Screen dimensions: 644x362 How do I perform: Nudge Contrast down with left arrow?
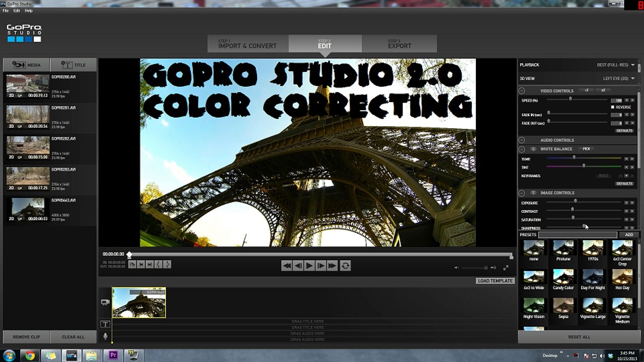tap(626, 211)
